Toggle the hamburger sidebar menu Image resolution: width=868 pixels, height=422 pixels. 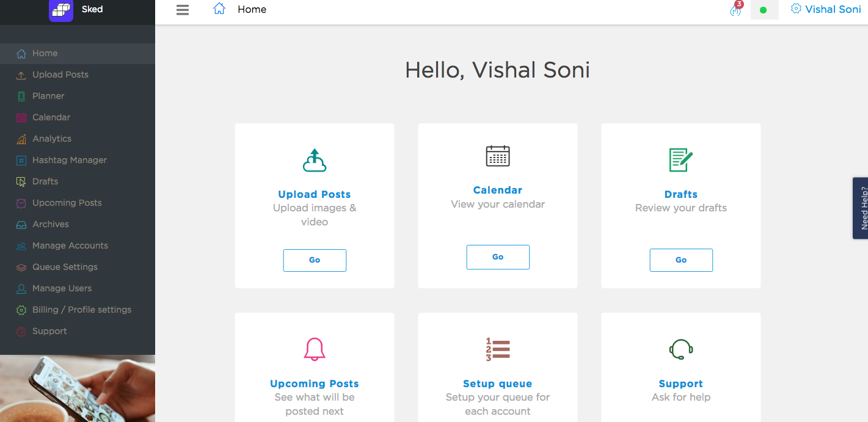(183, 10)
